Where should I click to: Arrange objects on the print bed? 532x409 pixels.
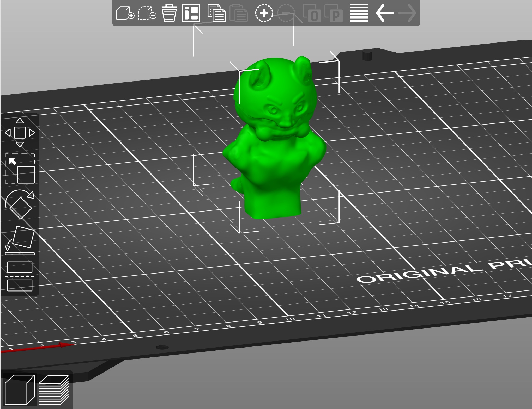(191, 13)
